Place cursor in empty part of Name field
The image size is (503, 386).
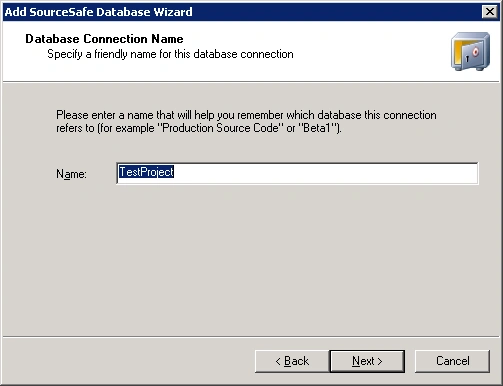click(x=325, y=173)
